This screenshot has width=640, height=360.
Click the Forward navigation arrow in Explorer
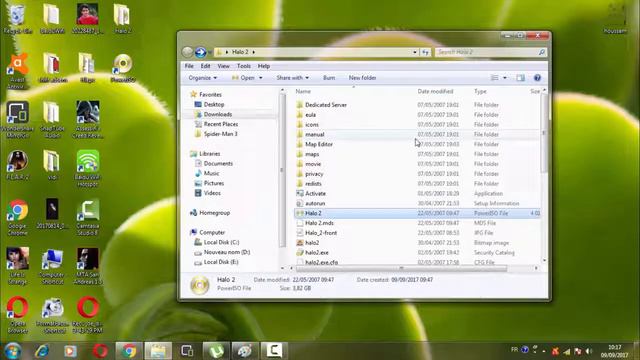200,52
